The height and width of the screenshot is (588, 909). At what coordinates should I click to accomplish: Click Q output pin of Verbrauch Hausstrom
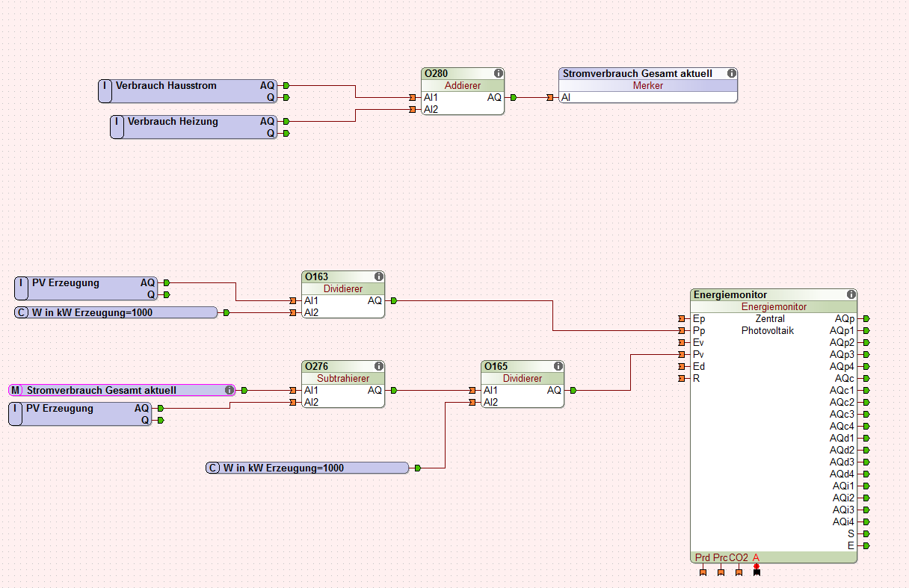(x=285, y=97)
